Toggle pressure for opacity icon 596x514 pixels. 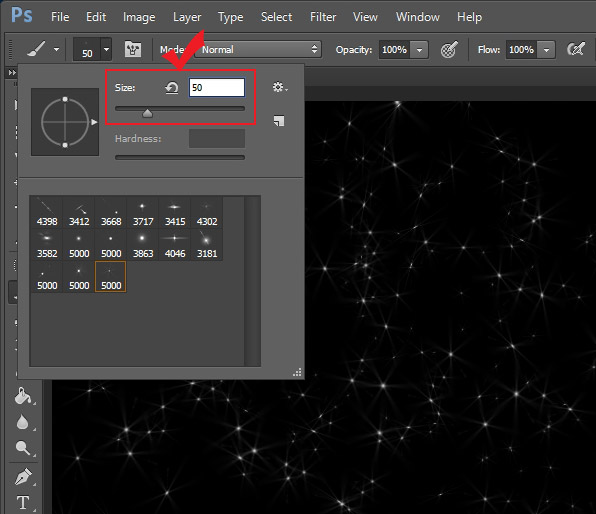click(449, 50)
